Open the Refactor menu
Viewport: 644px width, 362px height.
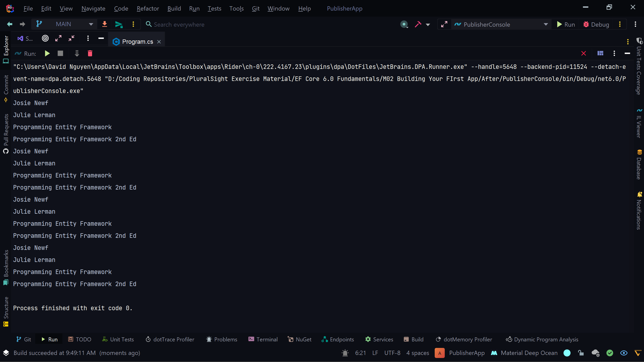148,9
